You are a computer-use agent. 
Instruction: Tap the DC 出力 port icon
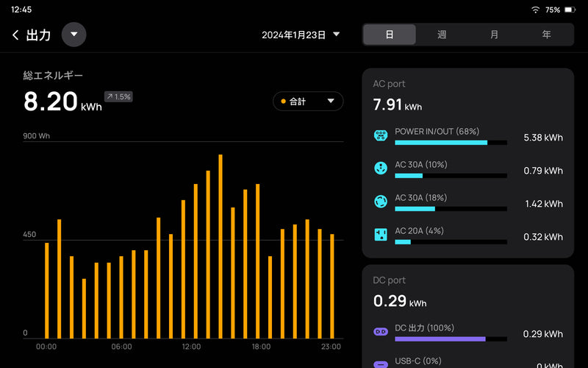pos(381,332)
